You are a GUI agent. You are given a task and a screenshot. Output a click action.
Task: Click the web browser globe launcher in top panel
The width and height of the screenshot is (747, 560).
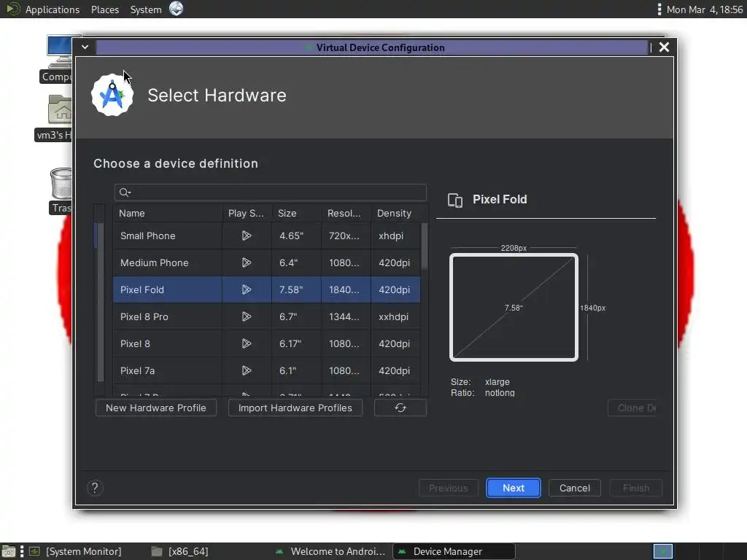click(177, 9)
